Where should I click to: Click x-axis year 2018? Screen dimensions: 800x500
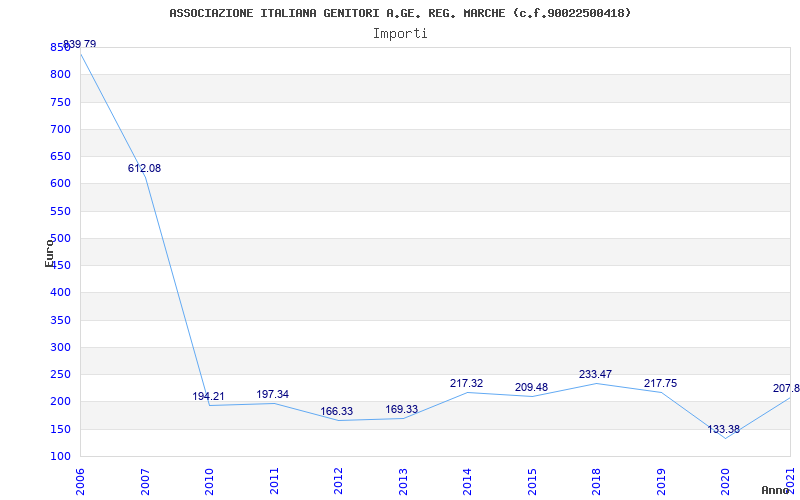click(x=596, y=482)
